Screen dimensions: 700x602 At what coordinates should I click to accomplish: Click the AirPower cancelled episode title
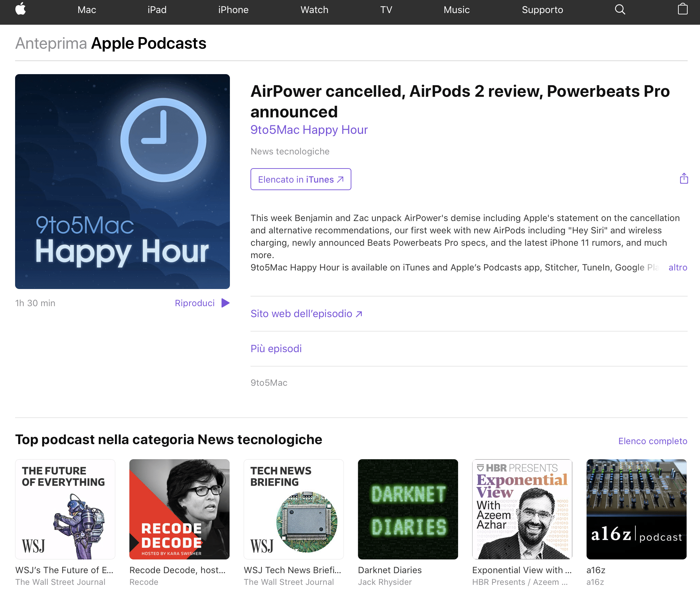[460, 102]
